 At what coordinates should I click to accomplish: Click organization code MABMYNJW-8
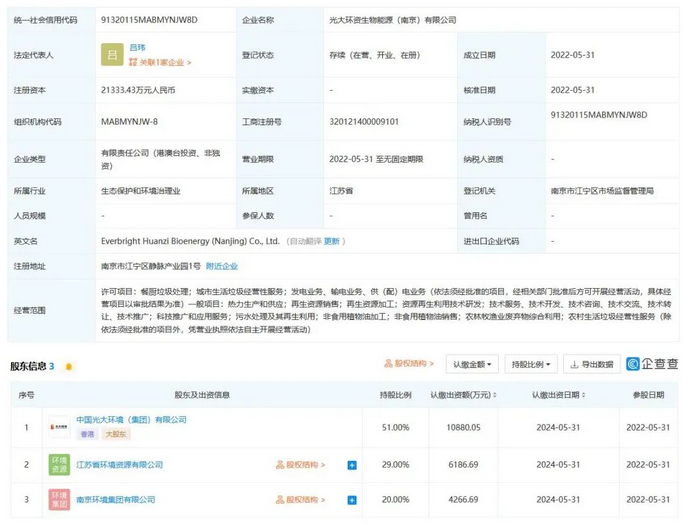coord(129,121)
